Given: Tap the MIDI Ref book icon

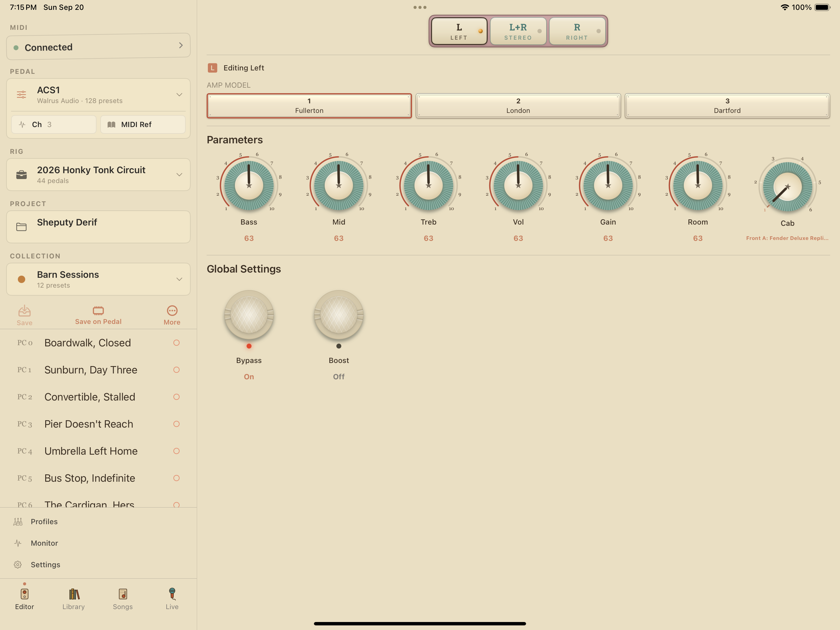Looking at the screenshot, I should click(x=111, y=125).
